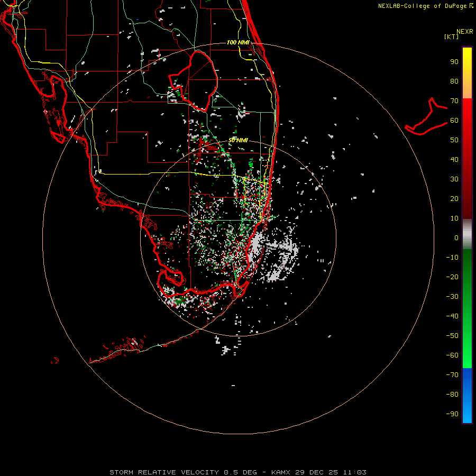This screenshot has width=476, height=476.
Task: Click the '50 NMI' range ring label
Action: tap(238, 140)
